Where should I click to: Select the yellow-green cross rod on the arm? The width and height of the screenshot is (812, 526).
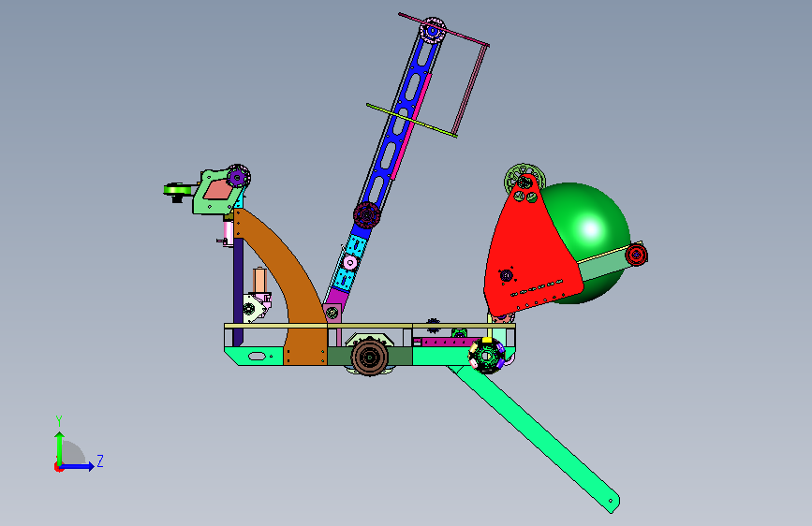[412, 120]
